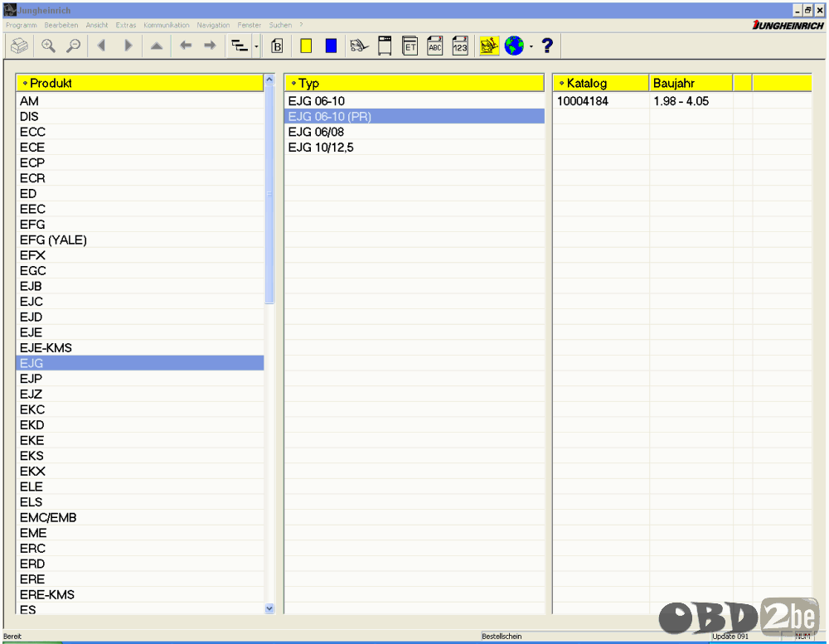The image size is (829, 644).
Task: Open the Fenster menu
Action: [x=250, y=25]
